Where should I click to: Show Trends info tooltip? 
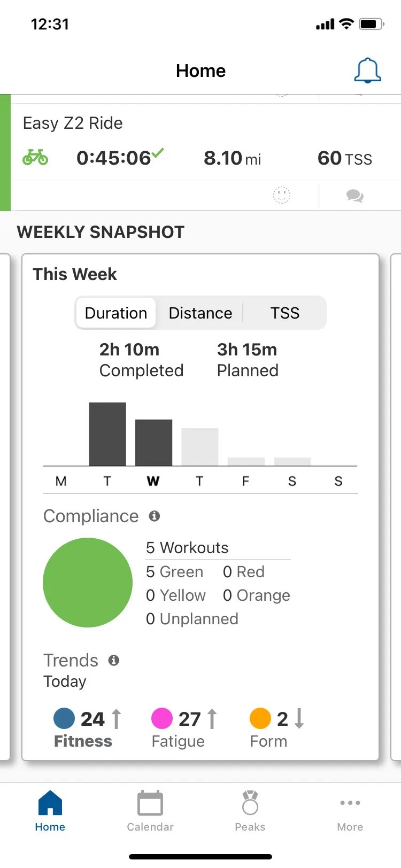(114, 660)
